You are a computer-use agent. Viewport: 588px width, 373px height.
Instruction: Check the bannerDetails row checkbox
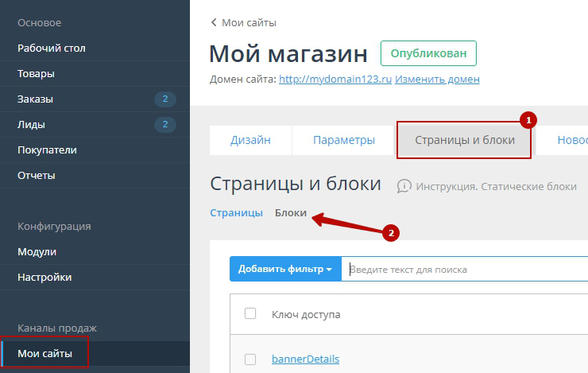click(250, 359)
